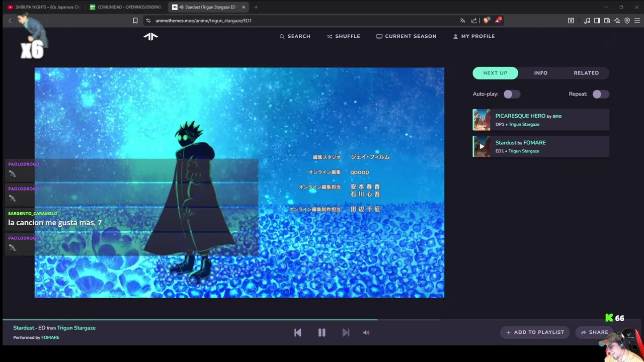Switch to the Info tab

pos(541,73)
